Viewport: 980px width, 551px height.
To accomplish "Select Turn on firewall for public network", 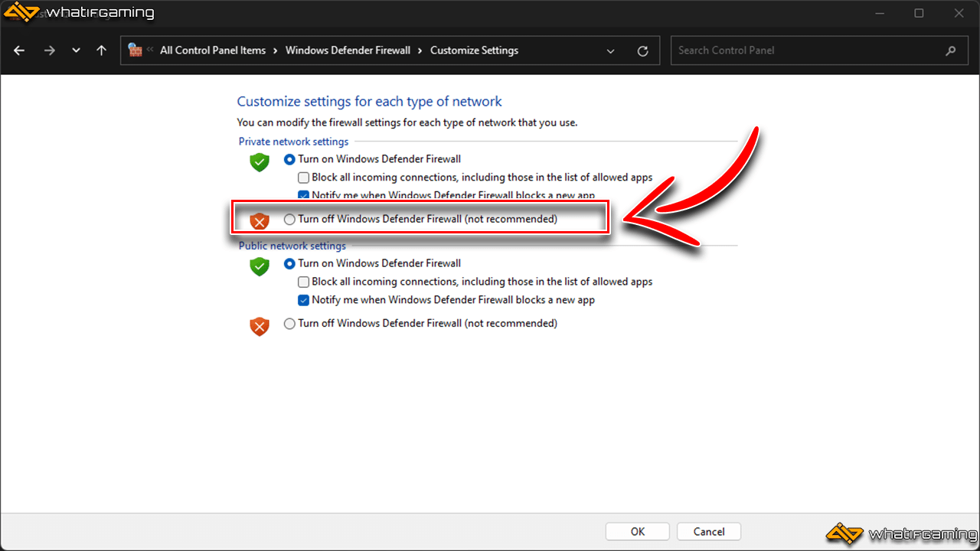I will click(289, 263).
